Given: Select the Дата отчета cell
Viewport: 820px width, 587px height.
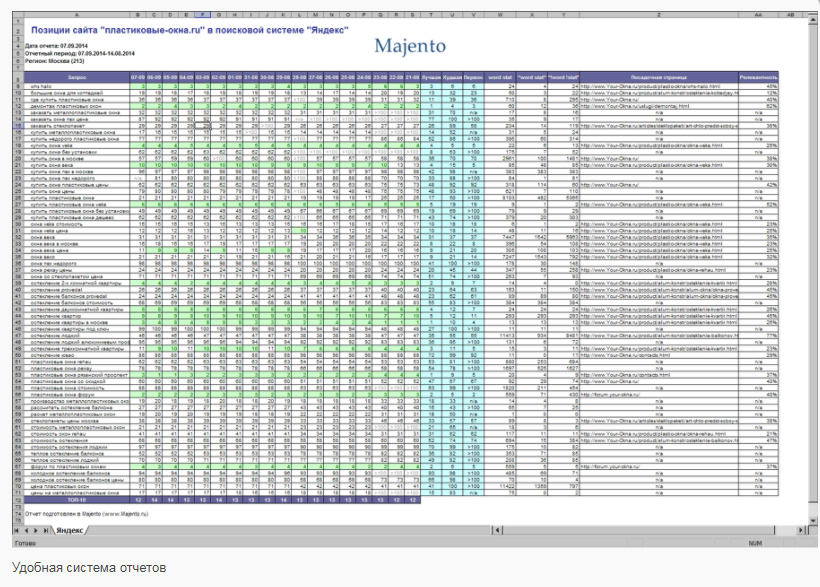Looking at the screenshot, I should (52, 46).
